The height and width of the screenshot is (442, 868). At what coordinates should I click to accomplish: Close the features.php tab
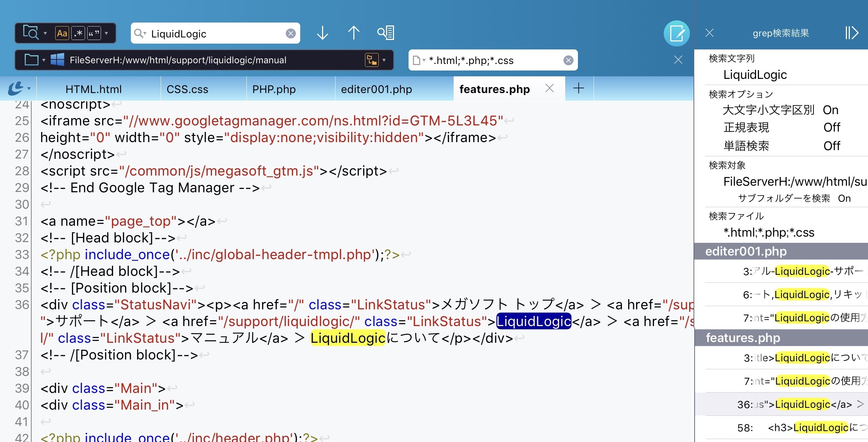(550, 88)
